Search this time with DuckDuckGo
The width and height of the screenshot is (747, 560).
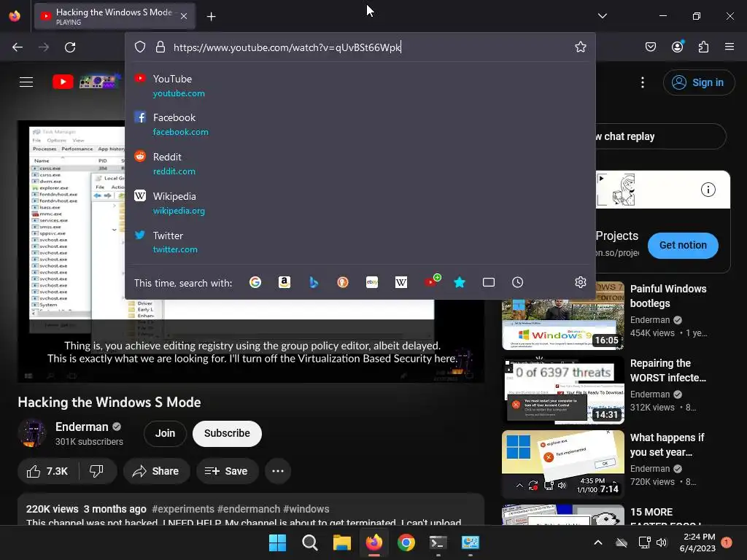343,282
